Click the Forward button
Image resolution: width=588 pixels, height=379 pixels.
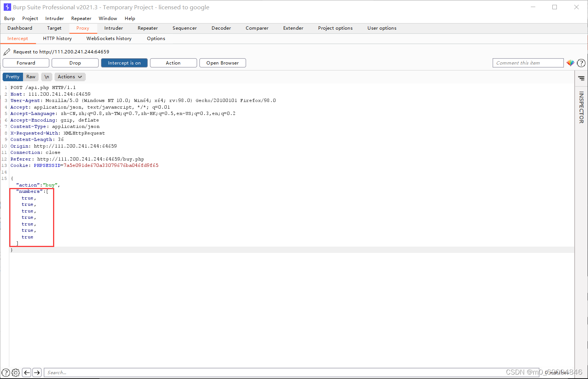26,63
